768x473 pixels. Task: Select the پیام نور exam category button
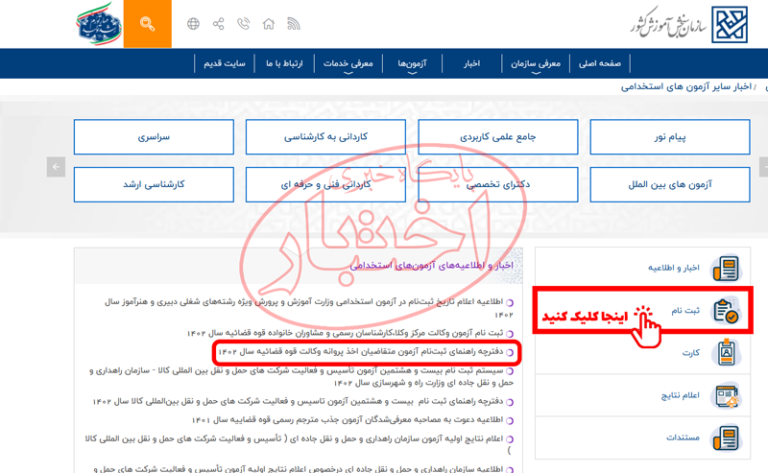671,138
